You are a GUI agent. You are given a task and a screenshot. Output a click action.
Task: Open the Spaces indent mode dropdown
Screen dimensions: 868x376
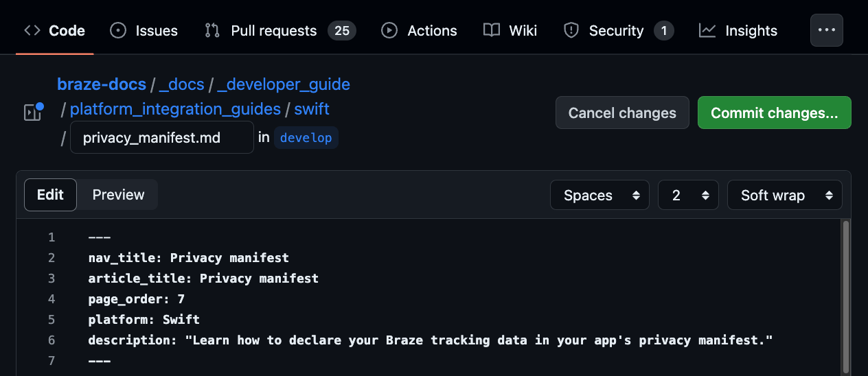point(599,196)
